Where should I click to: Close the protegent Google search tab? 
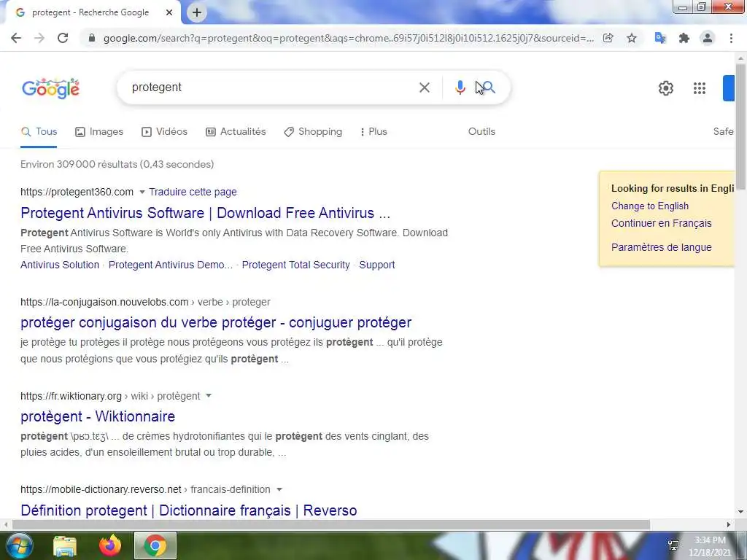(169, 12)
